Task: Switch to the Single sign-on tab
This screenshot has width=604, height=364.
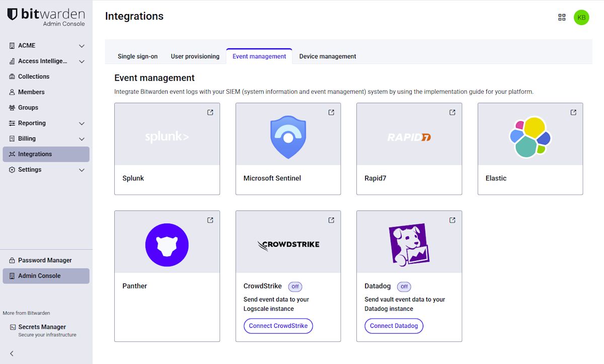Action: click(x=137, y=56)
